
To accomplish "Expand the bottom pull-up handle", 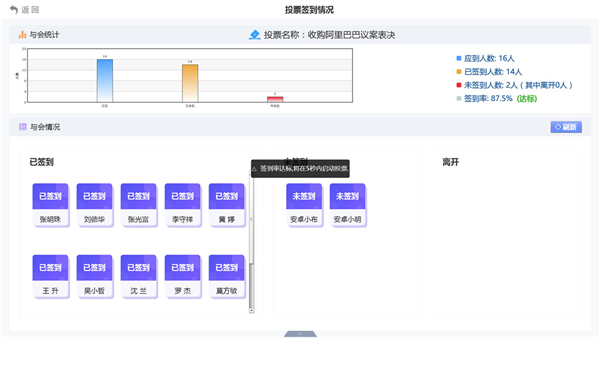I will pyautogui.click(x=300, y=334).
